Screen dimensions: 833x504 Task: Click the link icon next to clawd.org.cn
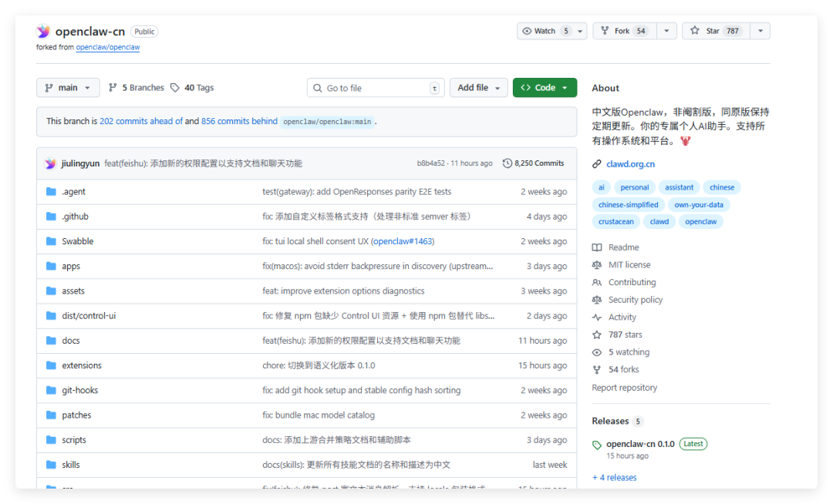(x=597, y=164)
